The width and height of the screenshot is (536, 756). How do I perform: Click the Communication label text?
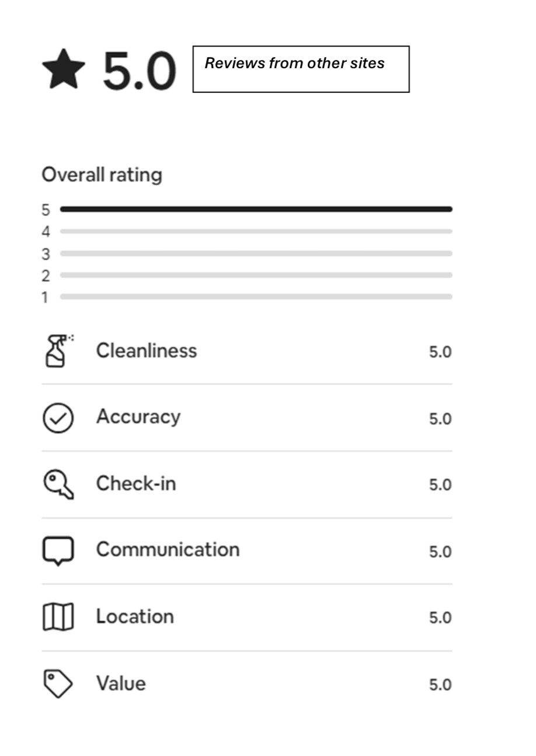pyautogui.click(x=168, y=549)
